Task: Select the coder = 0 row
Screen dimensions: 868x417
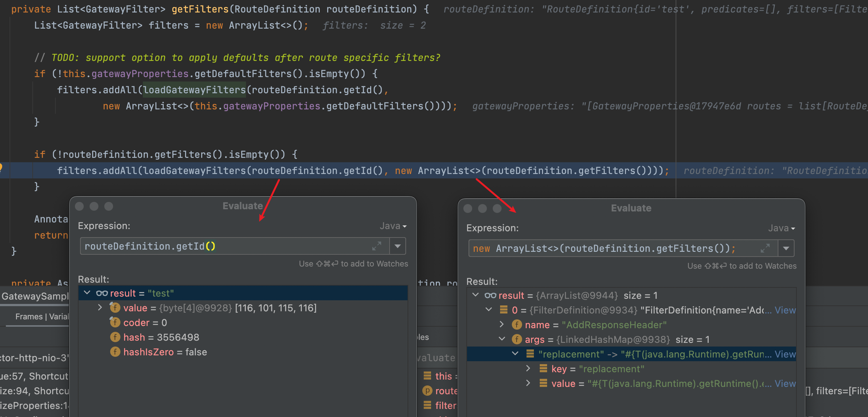Action: click(x=243, y=322)
